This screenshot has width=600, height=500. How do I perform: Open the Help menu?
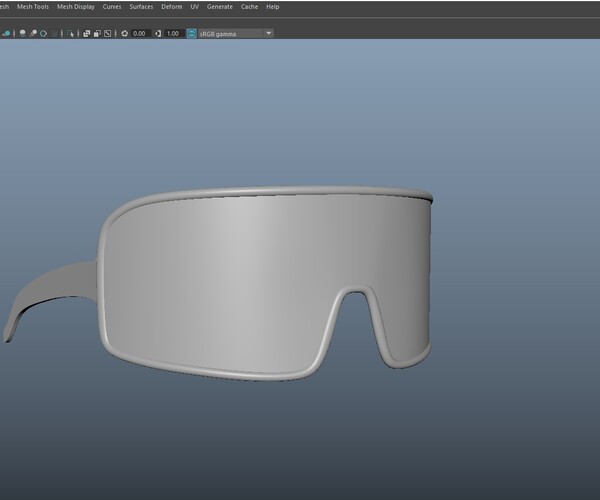272,7
